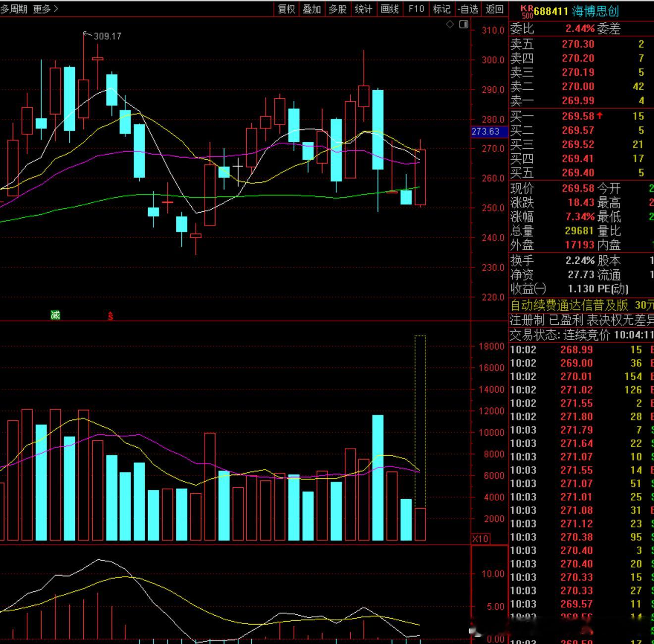Toggle 自选 watchlist membership

(x=468, y=9)
